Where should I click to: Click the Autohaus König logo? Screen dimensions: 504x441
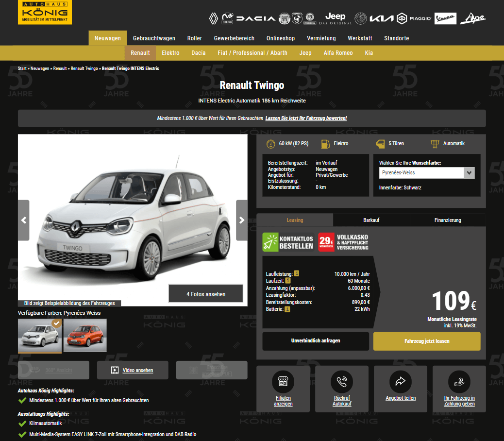[x=45, y=12]
